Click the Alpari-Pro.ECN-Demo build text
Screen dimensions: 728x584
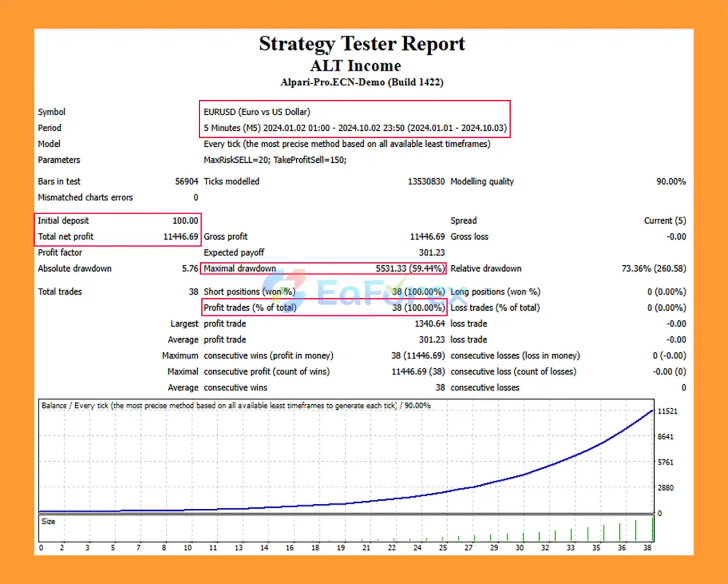[x=362, y=82]
